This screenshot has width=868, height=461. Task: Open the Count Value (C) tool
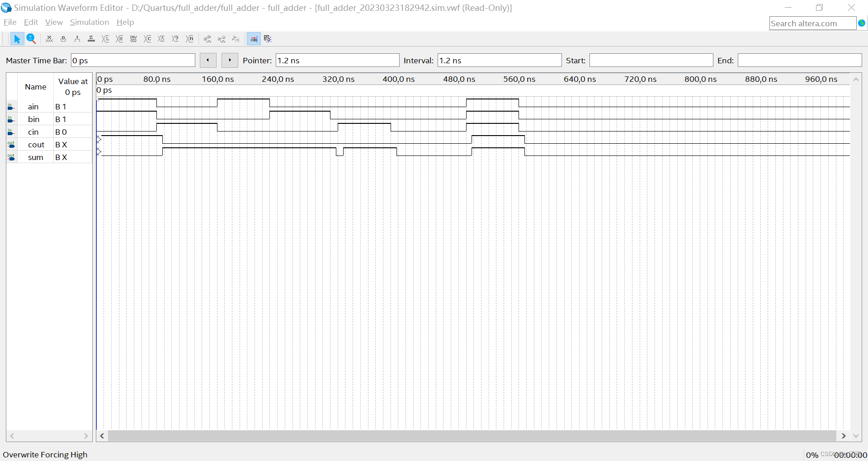[147, 39]
